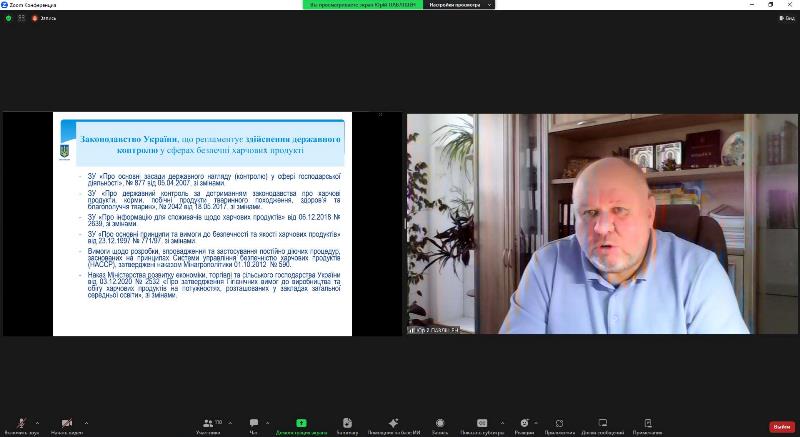Click the Record icon in toolbar
The width and height of the screenshot is (800, 437).
pyautogui.click(x=440, y=423)
